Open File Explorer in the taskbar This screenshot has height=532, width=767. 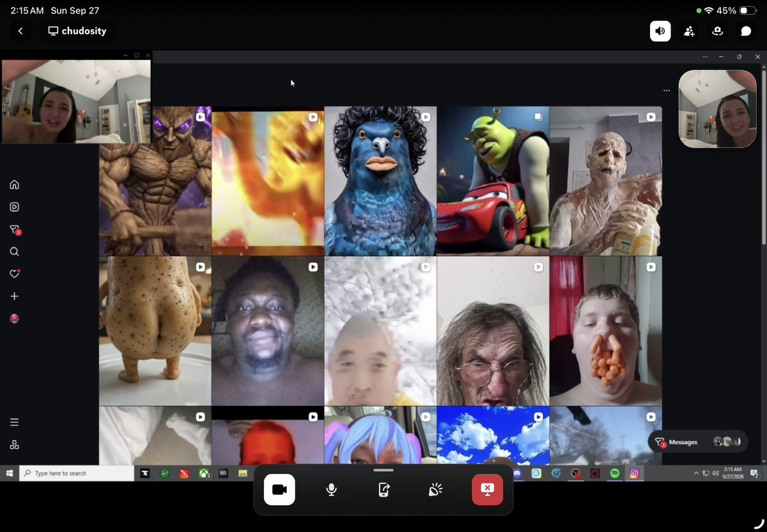tap(242, 473)
